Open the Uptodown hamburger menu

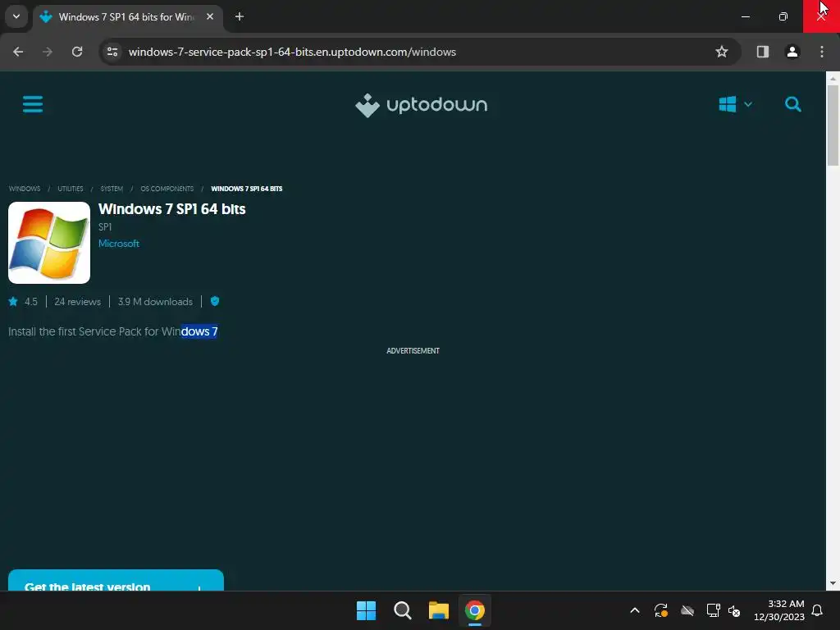point(33,104)
